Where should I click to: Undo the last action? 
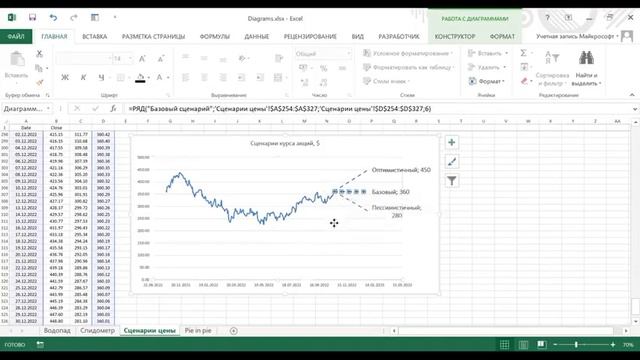(x=53, y=18)
